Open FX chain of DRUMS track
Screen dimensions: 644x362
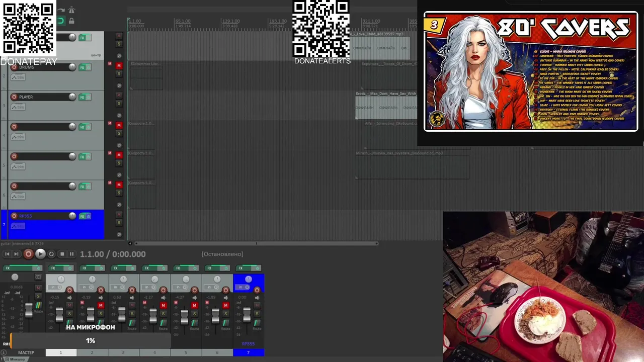pos(82,67)
